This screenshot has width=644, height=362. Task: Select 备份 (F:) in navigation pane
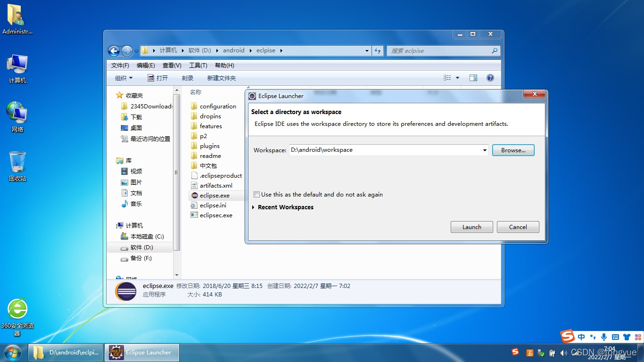136,258
